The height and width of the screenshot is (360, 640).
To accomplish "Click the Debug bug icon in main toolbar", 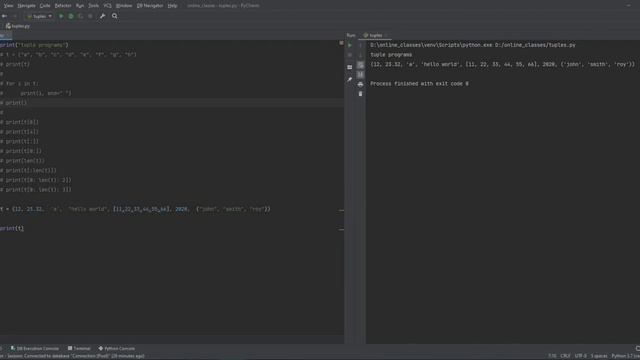I will tap(71, 16).
